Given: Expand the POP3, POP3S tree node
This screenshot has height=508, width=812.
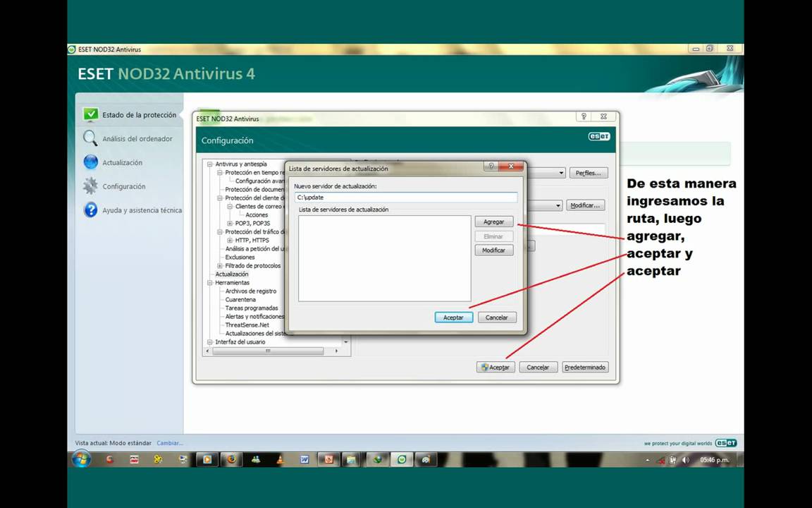Looking at the screenshot, I should pyautogui.click(x=230, y=224).
